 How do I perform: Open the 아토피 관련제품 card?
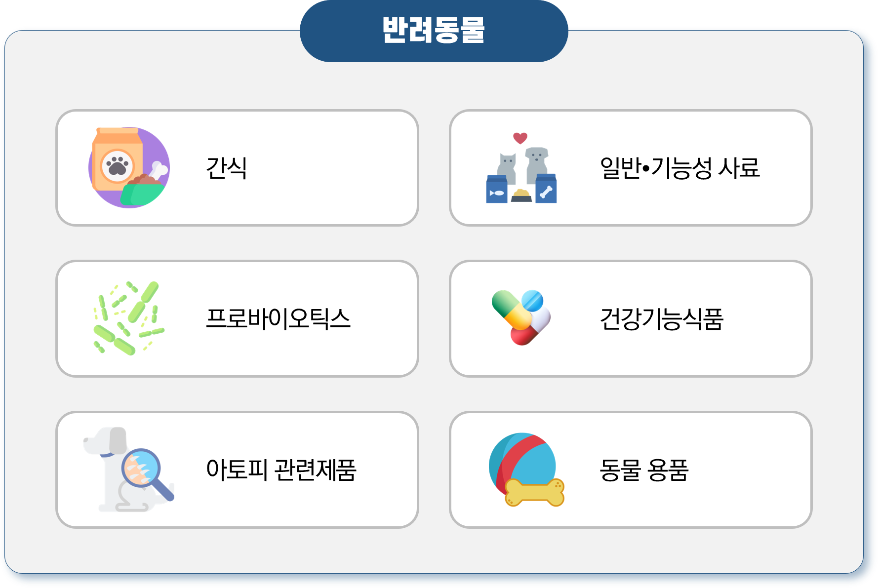click(x=237, y=470)
